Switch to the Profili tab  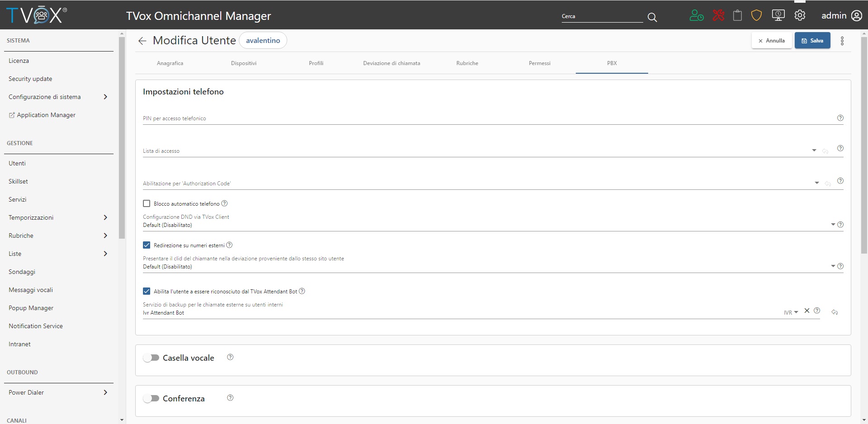tap(316, 63)
